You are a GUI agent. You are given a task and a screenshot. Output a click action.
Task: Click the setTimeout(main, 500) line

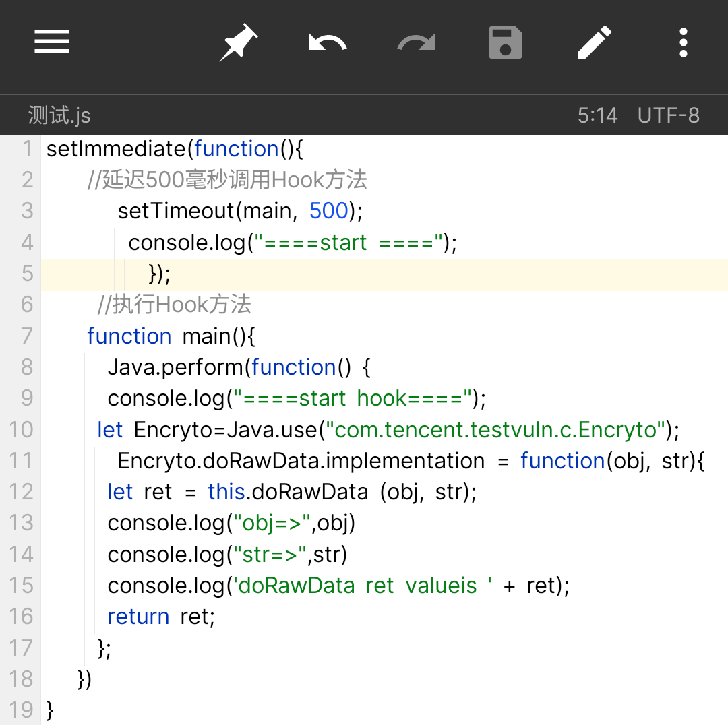click(x=240, y=211)
